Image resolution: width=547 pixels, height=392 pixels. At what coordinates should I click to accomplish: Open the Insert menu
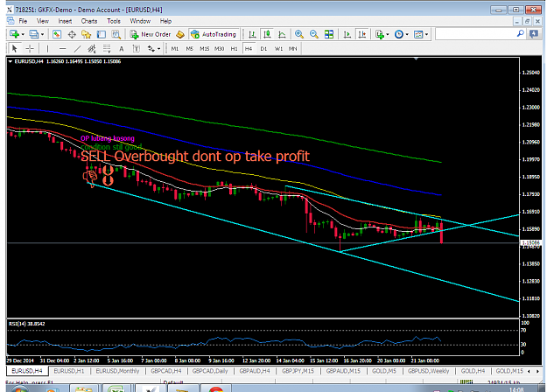pyautogui.click(x=65, y=21)
